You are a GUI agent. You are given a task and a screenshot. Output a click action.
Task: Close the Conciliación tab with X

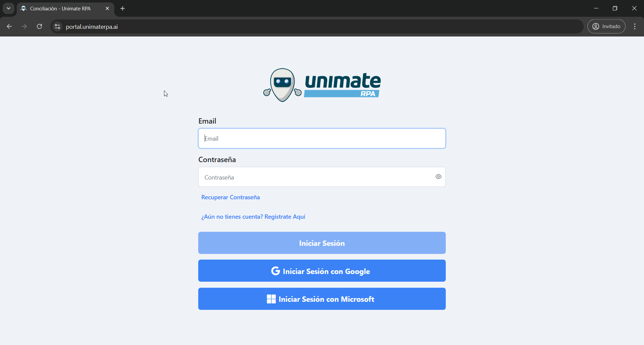click(107, 9)
